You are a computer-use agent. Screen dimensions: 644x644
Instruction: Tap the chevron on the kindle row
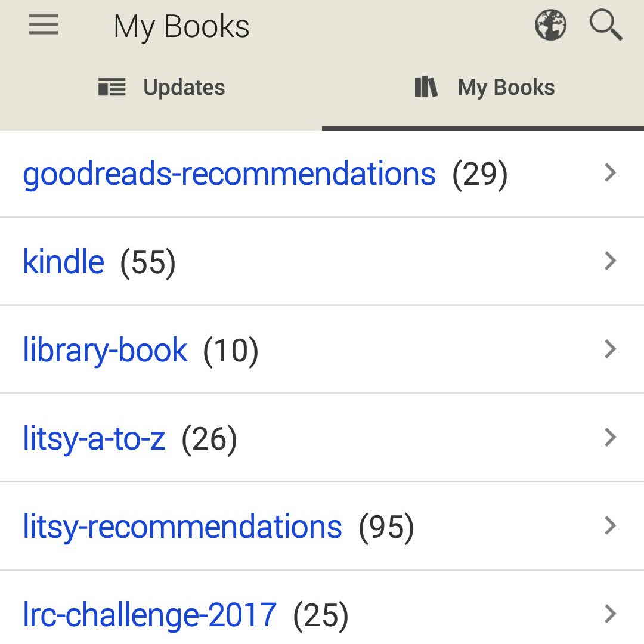pos(609,261)
